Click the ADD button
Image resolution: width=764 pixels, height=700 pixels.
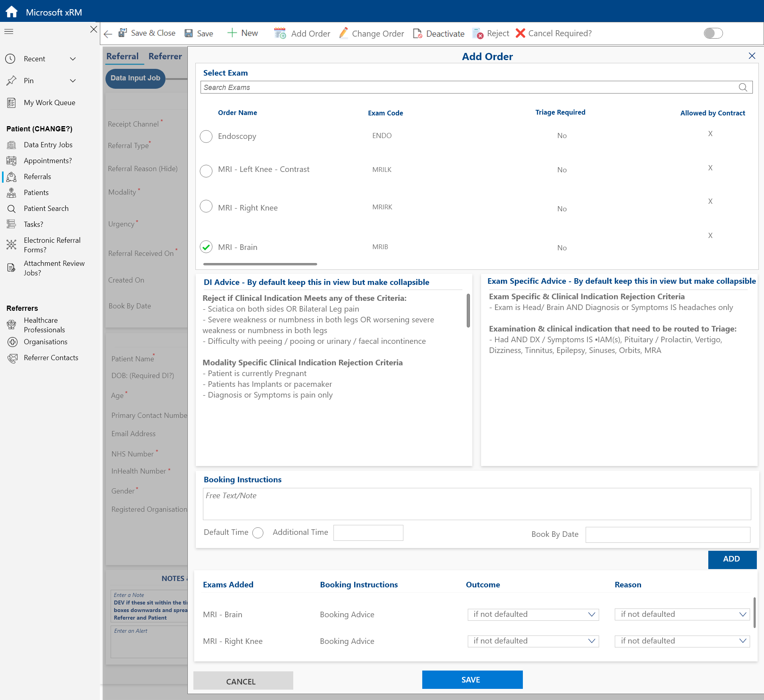pos(731,559)
